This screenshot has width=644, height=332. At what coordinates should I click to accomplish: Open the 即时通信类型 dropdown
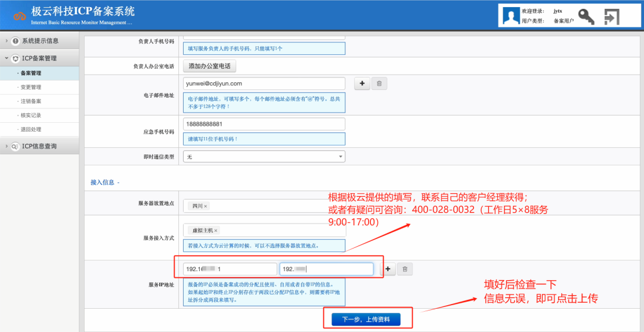(x=264, y=157)
